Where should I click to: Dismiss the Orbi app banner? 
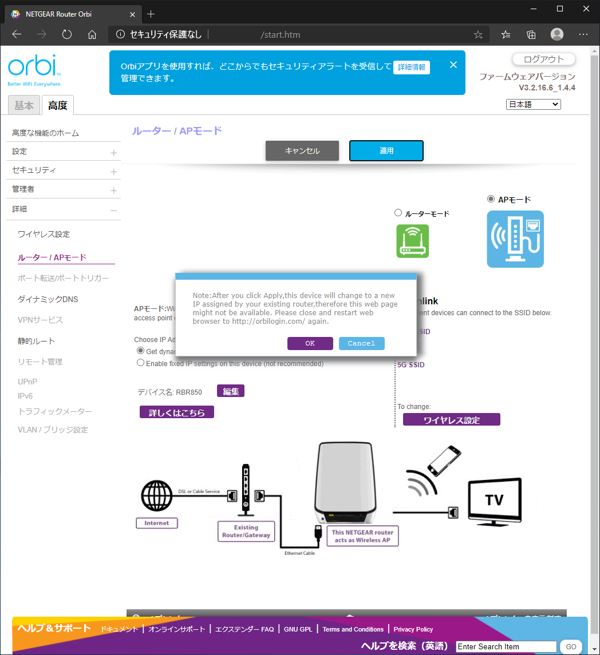click(453, 65)
